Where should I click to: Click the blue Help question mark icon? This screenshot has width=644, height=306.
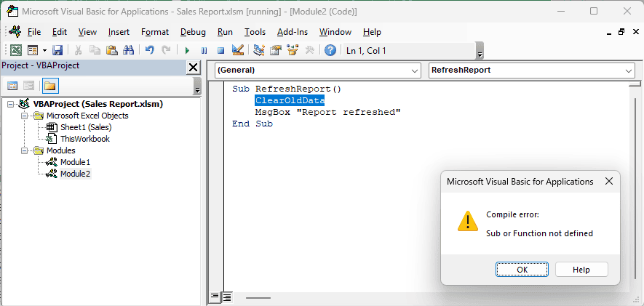click(330, 50)
